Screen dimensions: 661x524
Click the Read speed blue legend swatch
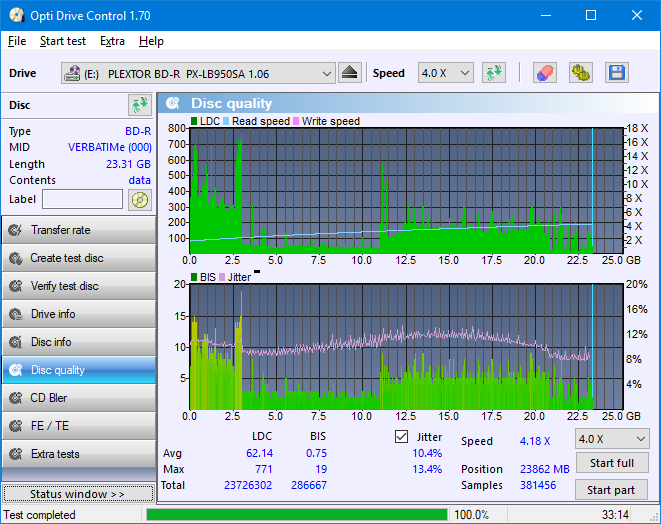click(x=226, y=121)
